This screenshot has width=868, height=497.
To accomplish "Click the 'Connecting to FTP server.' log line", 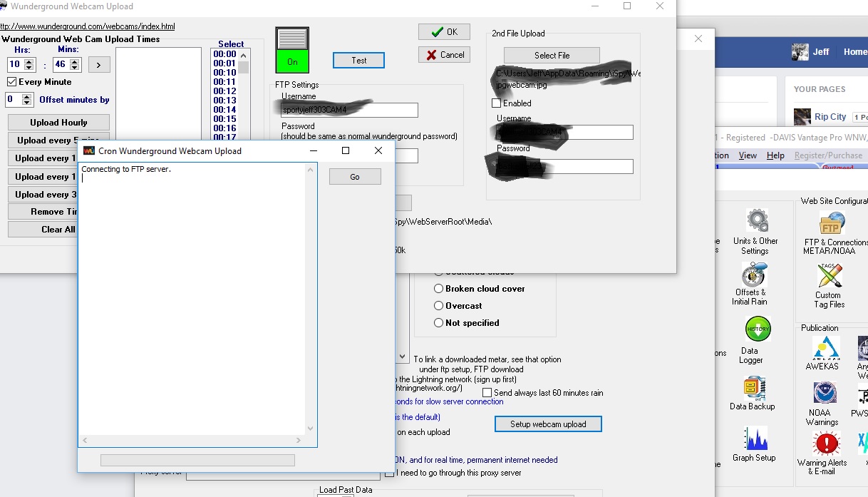I will [x=126, y=169].
